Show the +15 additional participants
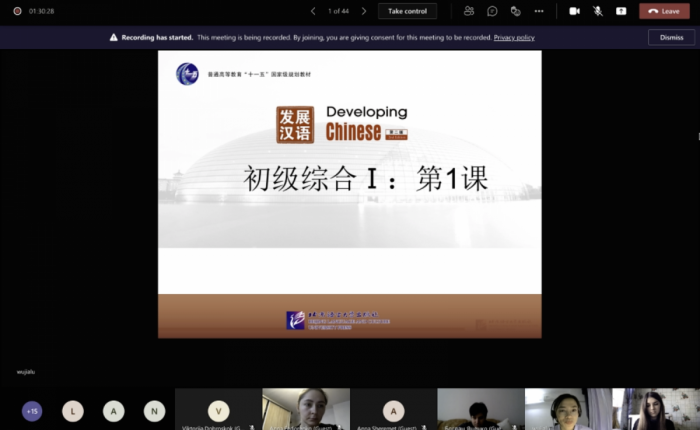This screenshot has width=700, height=430. tap(32, 411)
